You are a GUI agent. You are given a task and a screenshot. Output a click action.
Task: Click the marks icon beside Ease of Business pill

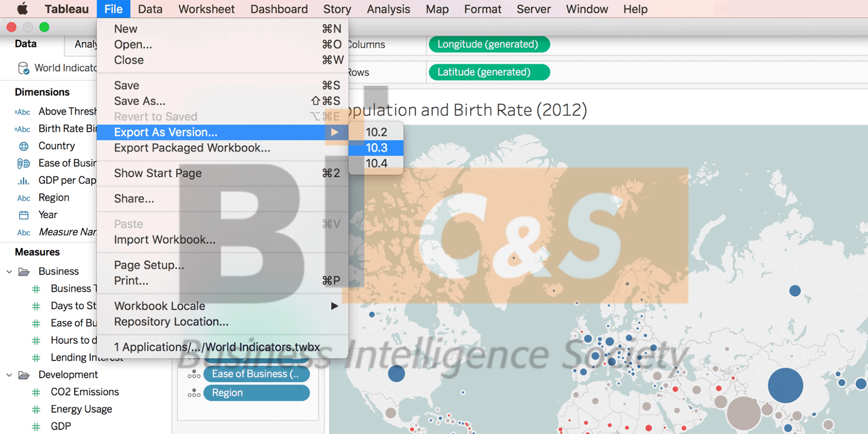(194, 374)
